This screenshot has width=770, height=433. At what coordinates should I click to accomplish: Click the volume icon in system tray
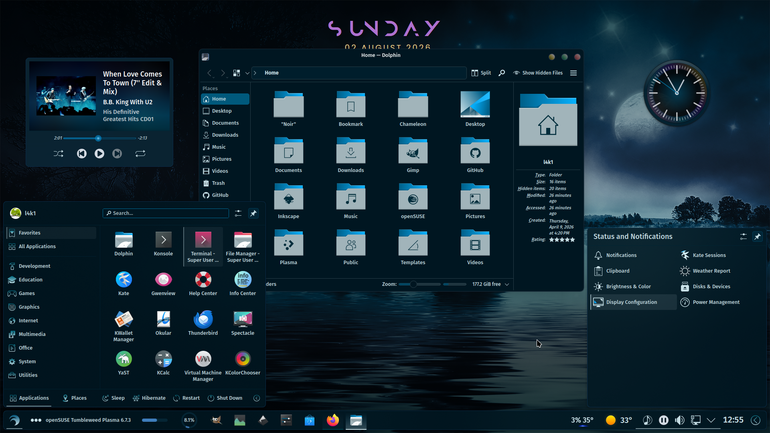[x=680, y=420]
